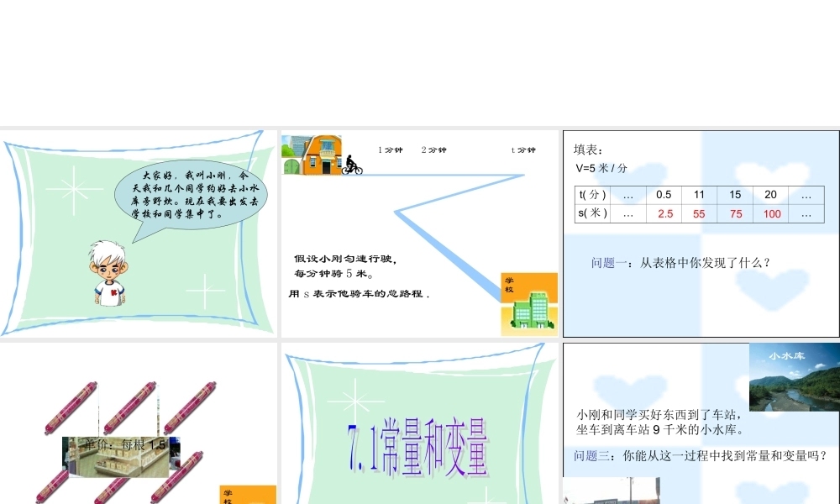Click the orange house picture
The width and height of the screenshot is (840, 504).
(x=312, y=155)
